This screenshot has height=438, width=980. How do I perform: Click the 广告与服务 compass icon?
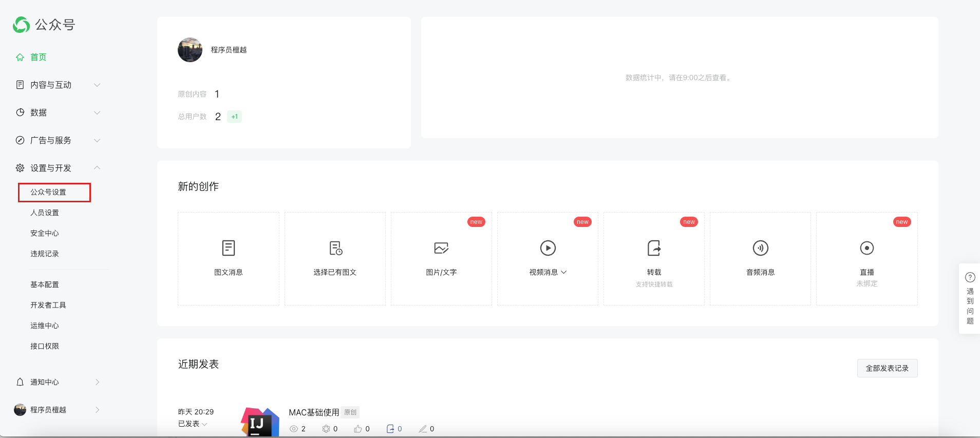(20, 140)
